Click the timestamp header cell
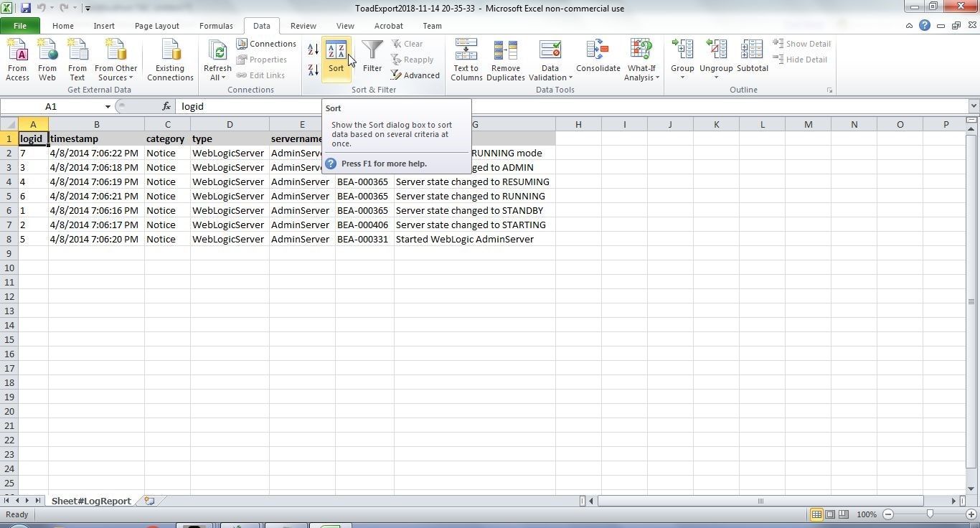 click(x=96, y=138)
